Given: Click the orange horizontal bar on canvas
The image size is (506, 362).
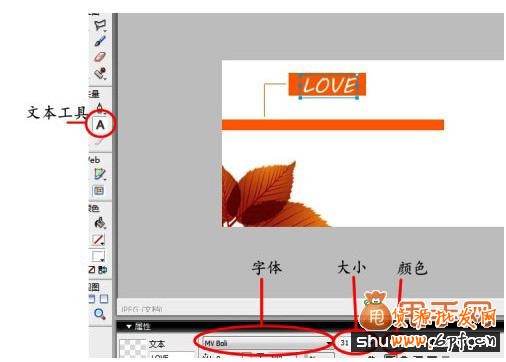Looking at the screenshot, I should click(x=333, y=125).
